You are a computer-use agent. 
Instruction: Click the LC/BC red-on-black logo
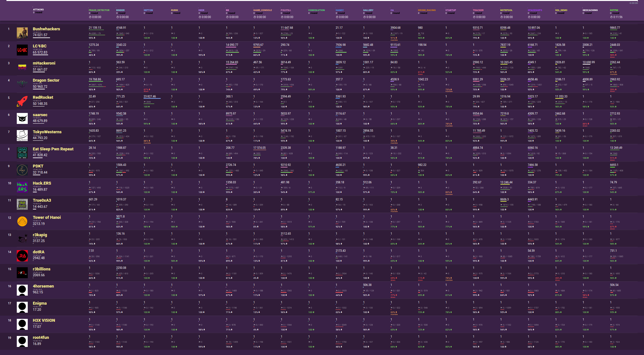(x=22, y=50)
